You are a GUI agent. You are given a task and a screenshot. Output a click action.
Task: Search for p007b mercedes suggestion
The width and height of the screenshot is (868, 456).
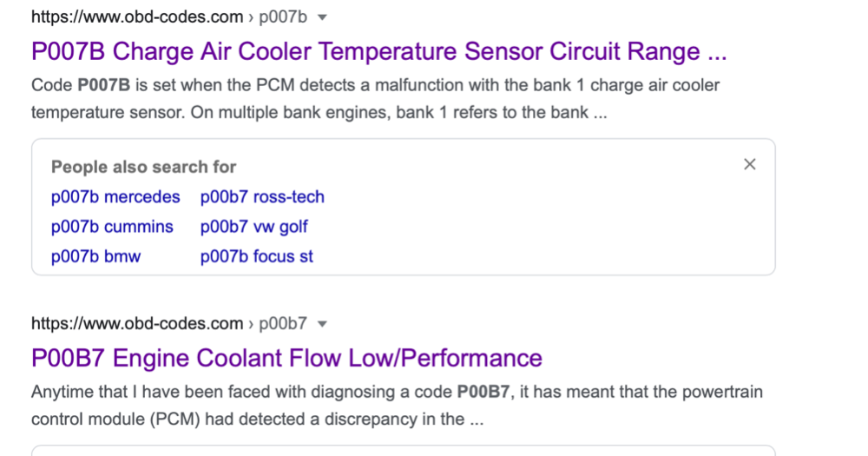click(115, 197)
